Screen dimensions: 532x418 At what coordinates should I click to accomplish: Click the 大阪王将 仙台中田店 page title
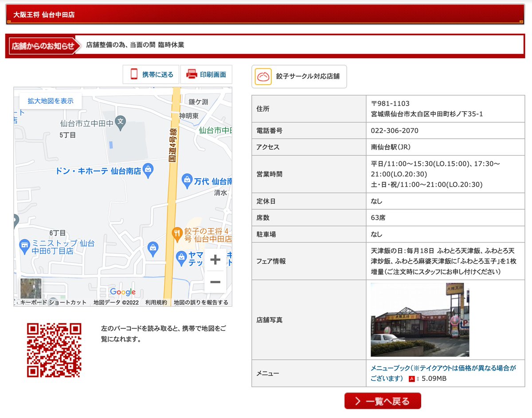pyautogui.click(x=44, y=15)
